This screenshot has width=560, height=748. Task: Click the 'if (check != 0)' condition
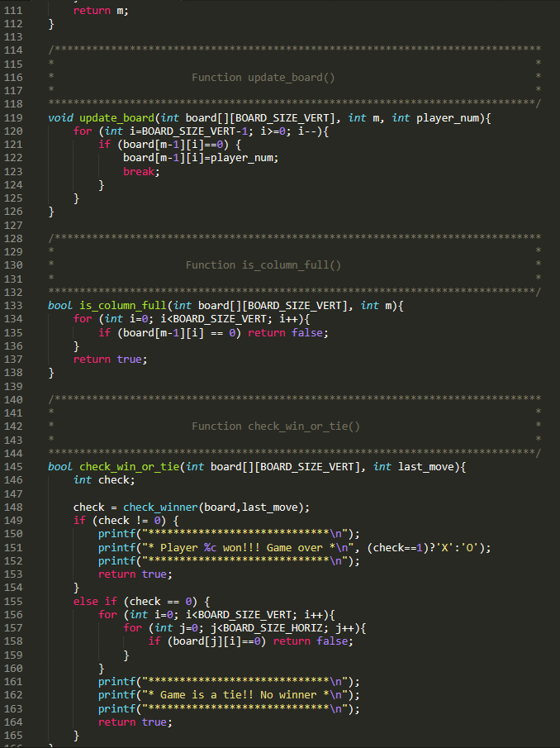click(x=120, y=521)
